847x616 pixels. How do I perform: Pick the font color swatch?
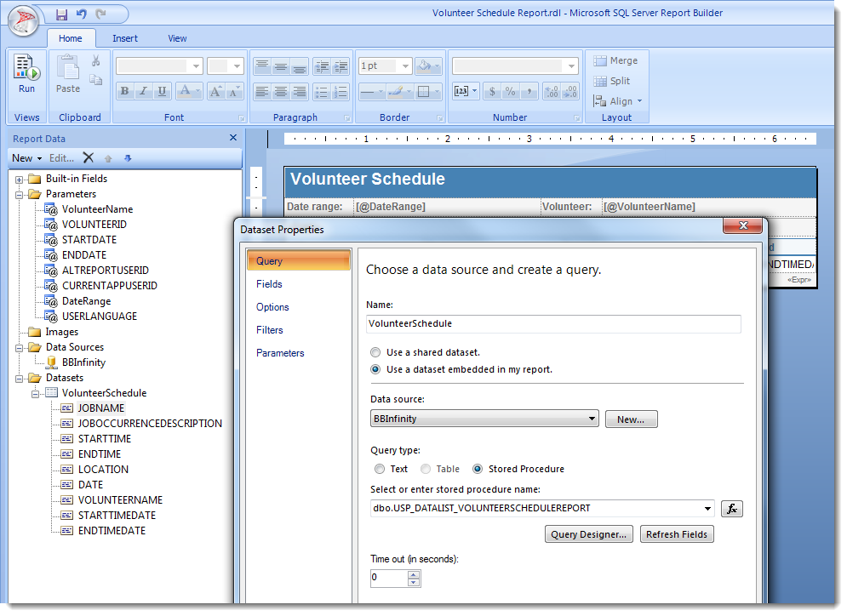coord(186,91)
